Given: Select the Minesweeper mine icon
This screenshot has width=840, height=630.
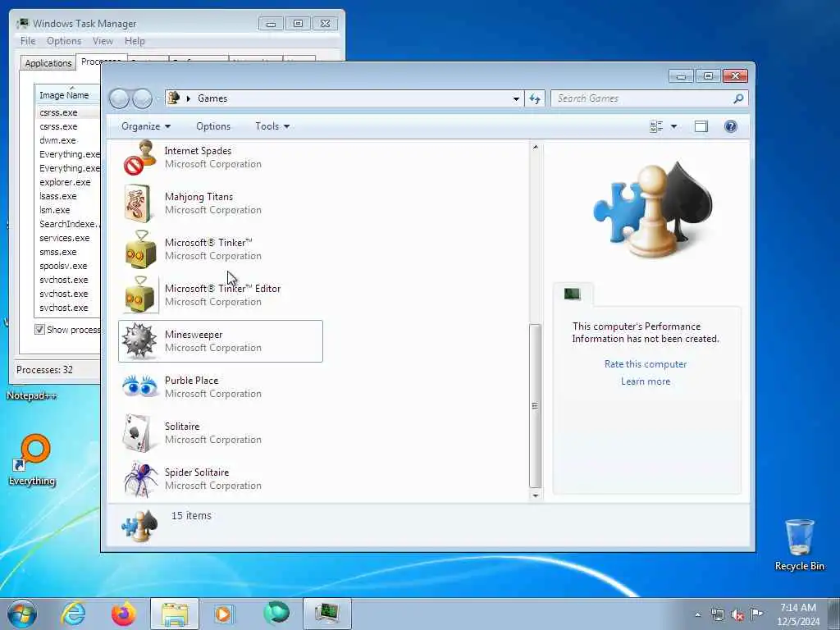Looking at the screenshot, I should click(x=139, y=340).
